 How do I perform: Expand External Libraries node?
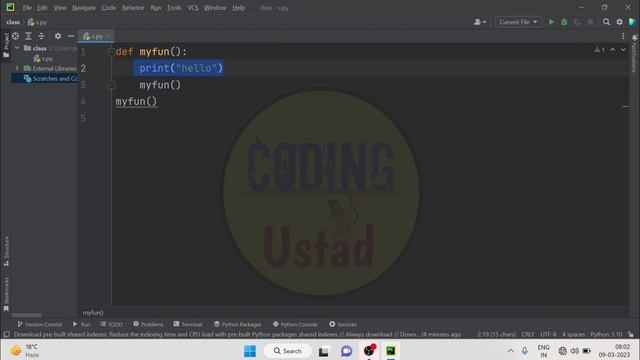(17, 68)
